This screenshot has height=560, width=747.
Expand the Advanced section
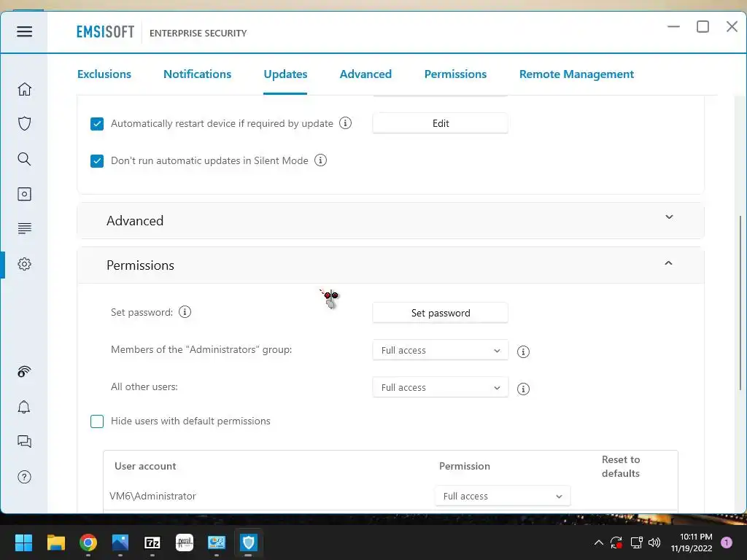point(390,220)
